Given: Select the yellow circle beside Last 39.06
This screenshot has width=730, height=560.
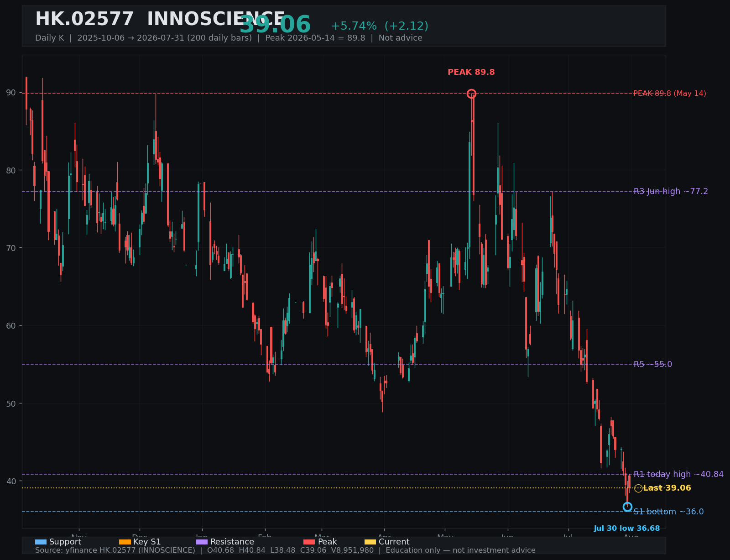Looking at the screenshot, I should (638, 488).
